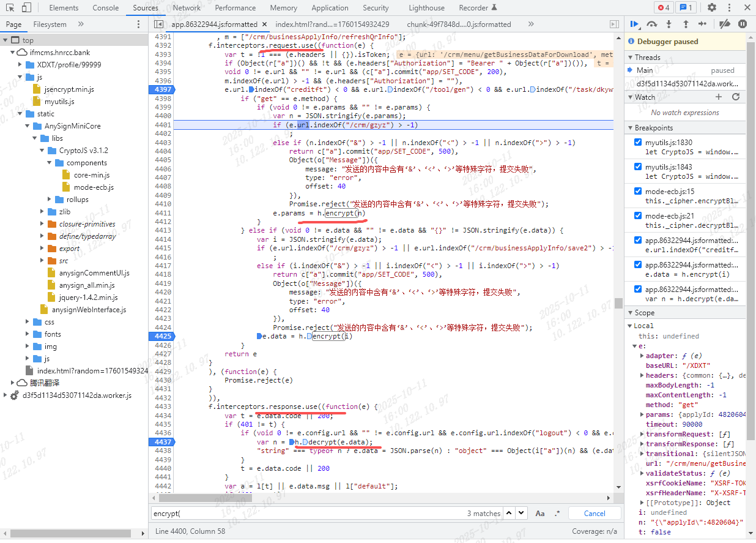Viewport: 756px width, 543px height.
Task: Uncheck the myutils.js:1830 breakpoint
Action: (x=639, y=142)
